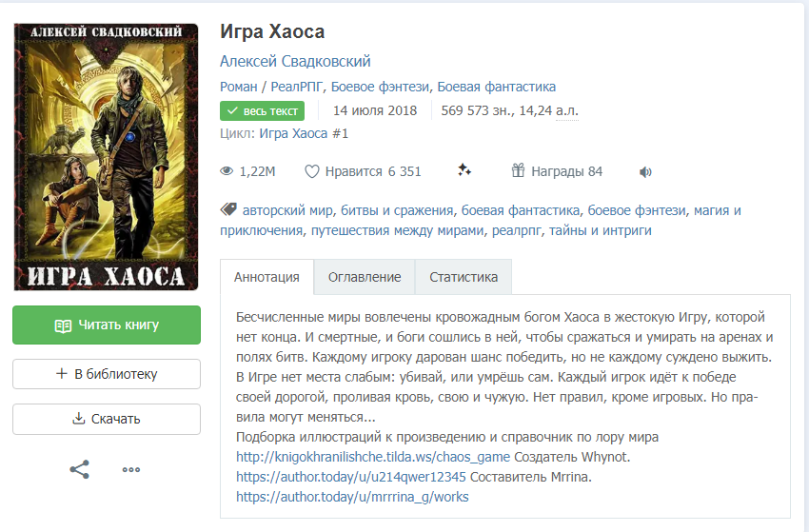Open the knigokhranilishche.tilda.ws link
Screen dimensions: 809x532
click(373, 457)
